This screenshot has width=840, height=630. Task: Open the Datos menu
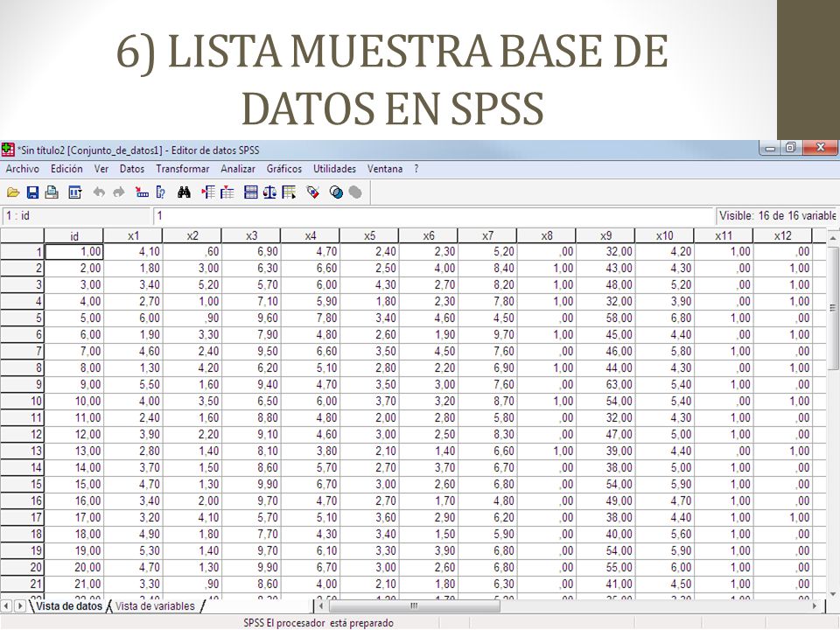coord(132,169)
